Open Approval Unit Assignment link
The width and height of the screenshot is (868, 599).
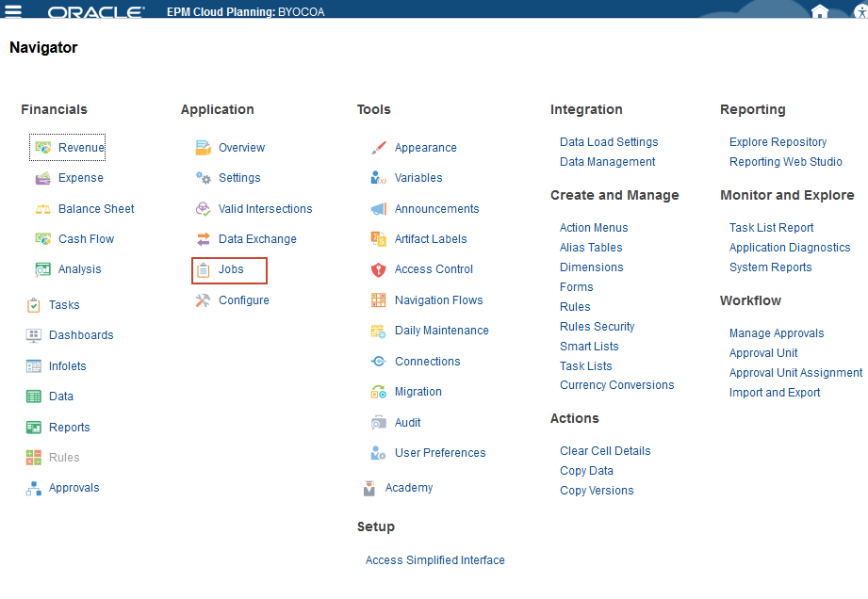[795, 373]
